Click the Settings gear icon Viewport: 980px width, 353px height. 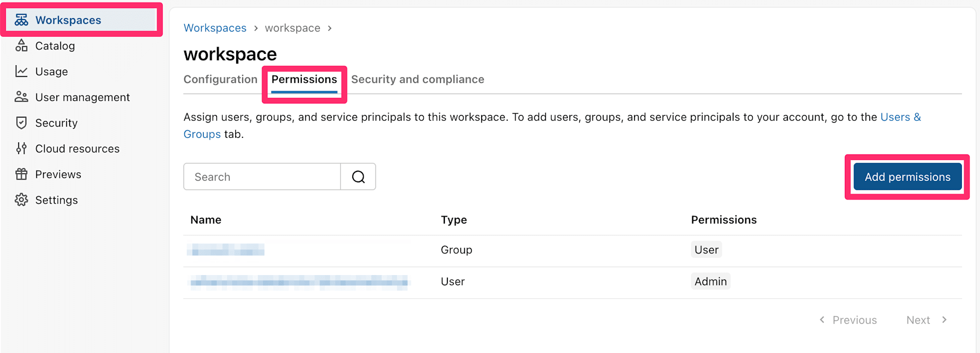click(x=21, y=200)
